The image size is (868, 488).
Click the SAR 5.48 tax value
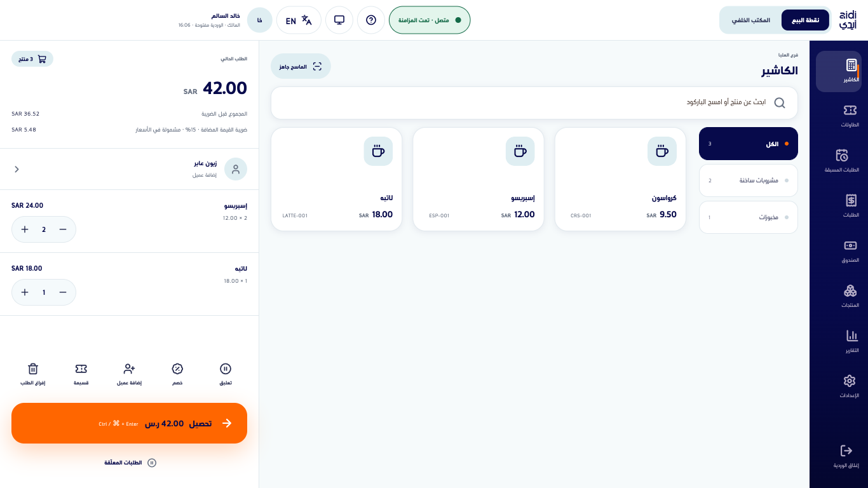pyautogui.click(x=24, y=130)
